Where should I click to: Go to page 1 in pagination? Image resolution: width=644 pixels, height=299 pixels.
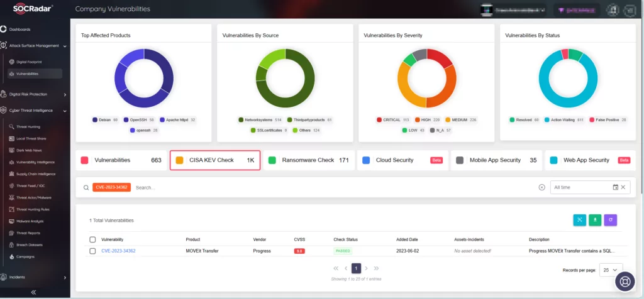coord(356,268)
